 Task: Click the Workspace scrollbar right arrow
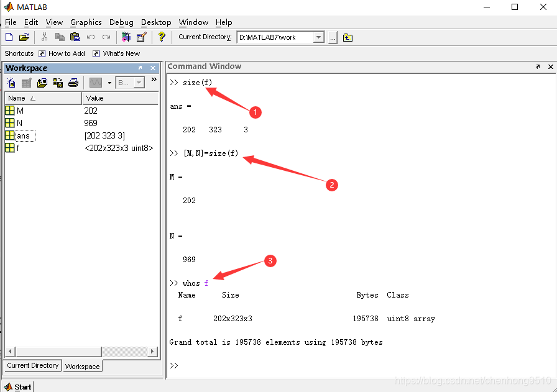(x=152, y=352)
